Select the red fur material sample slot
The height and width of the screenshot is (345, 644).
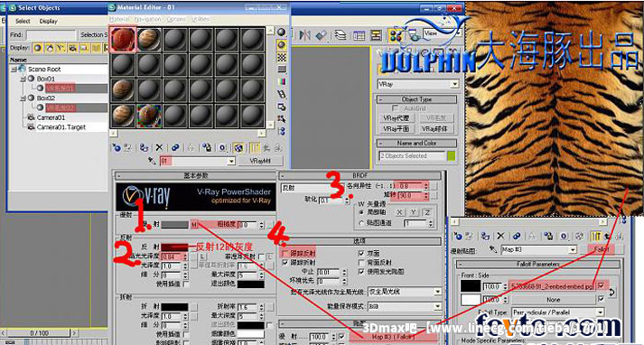(x=123, y=40)
